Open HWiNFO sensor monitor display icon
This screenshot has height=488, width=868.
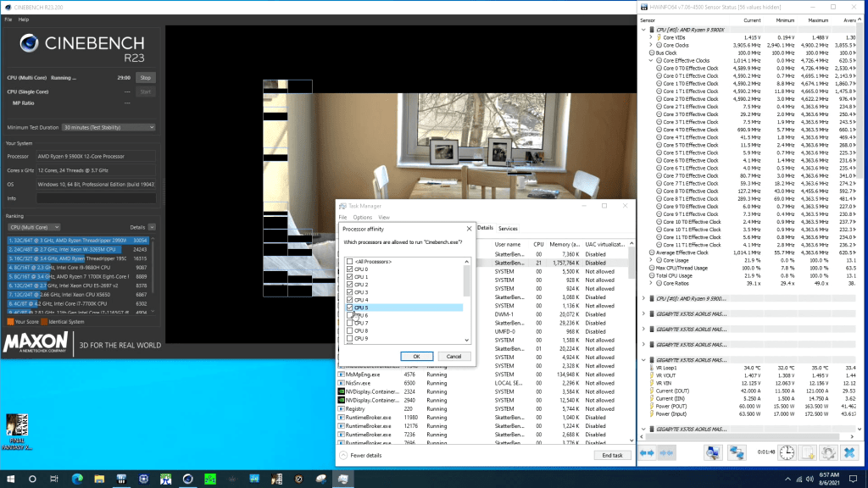[713, 452]
